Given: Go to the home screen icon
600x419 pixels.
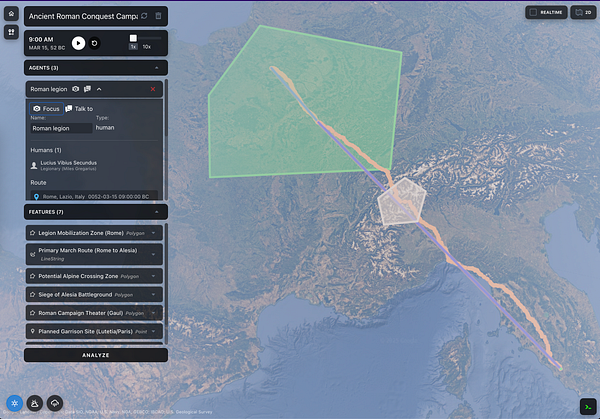Looking at the screenshot, I should (11, 14).
